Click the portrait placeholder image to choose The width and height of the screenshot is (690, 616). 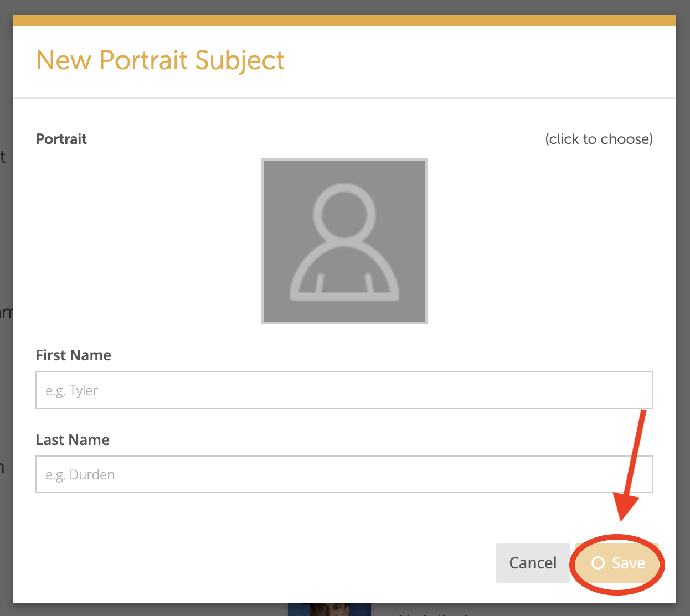344,241
